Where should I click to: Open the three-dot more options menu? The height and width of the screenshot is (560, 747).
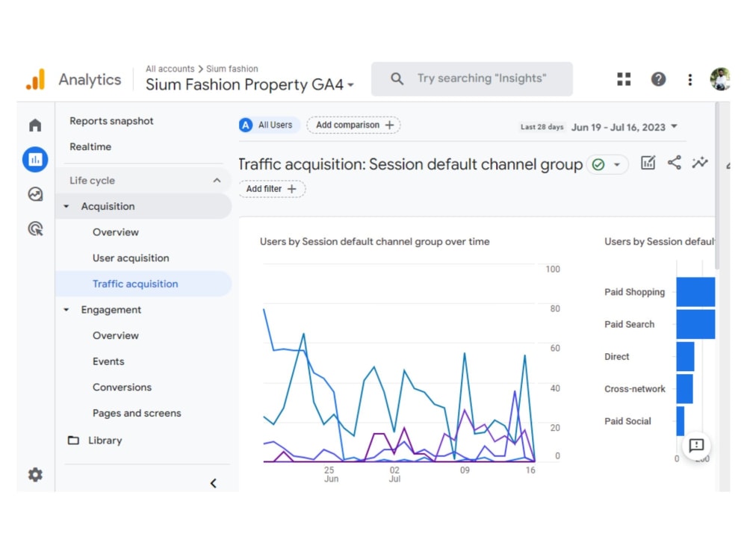pos(689,80)
